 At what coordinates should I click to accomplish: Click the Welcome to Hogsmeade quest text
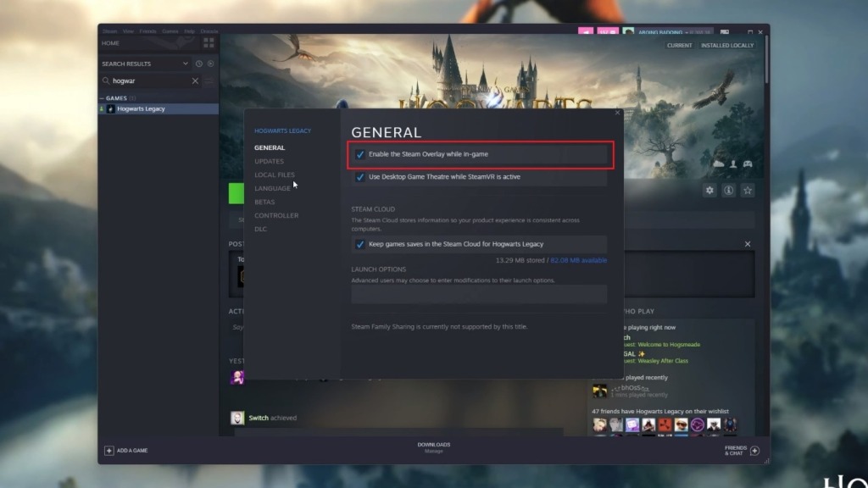pyautogui.click(x=669, y=345)
